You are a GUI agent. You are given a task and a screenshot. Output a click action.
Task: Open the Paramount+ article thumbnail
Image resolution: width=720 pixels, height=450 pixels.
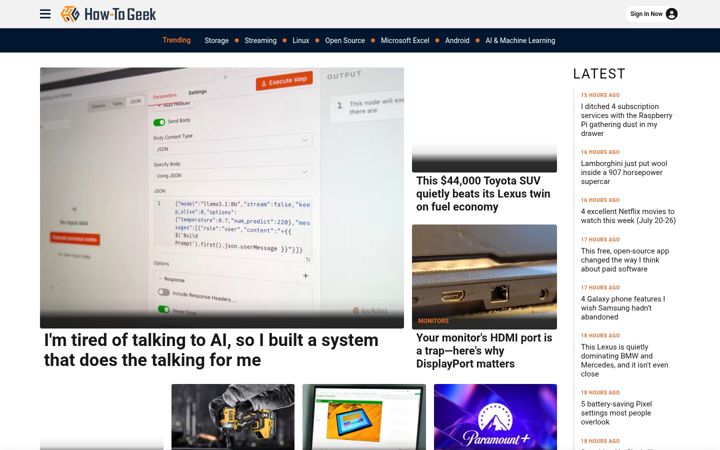click(495, 417)
